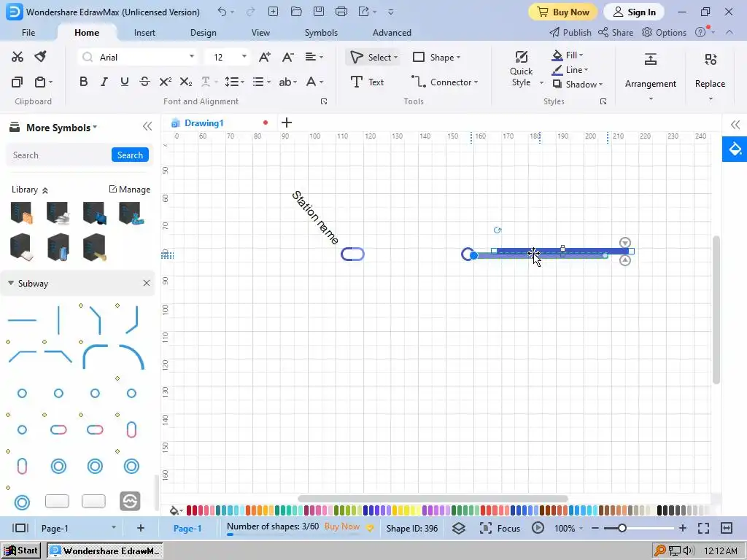
Task: Switch to the Insert tab
Action: pyautogui.click(x=144, y=32)
